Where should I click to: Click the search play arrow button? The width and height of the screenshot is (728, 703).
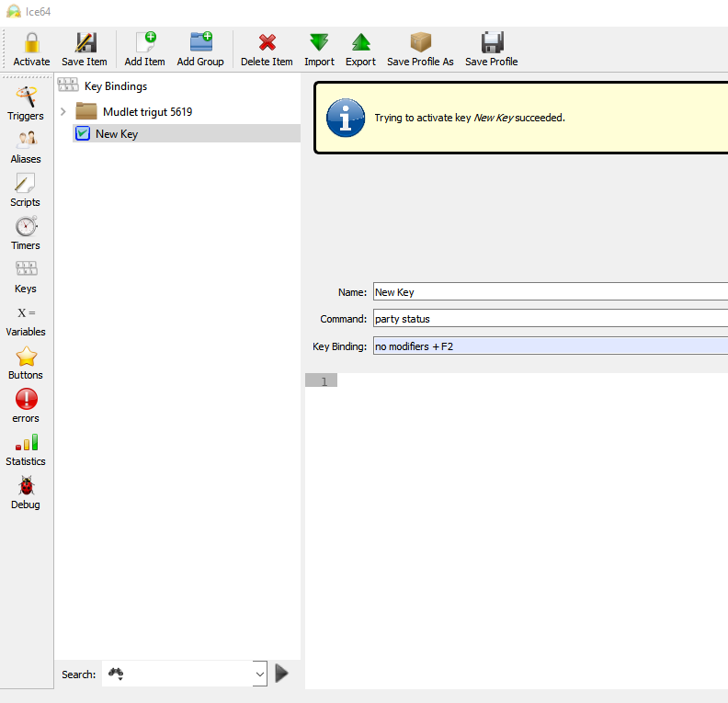(281, 674)
